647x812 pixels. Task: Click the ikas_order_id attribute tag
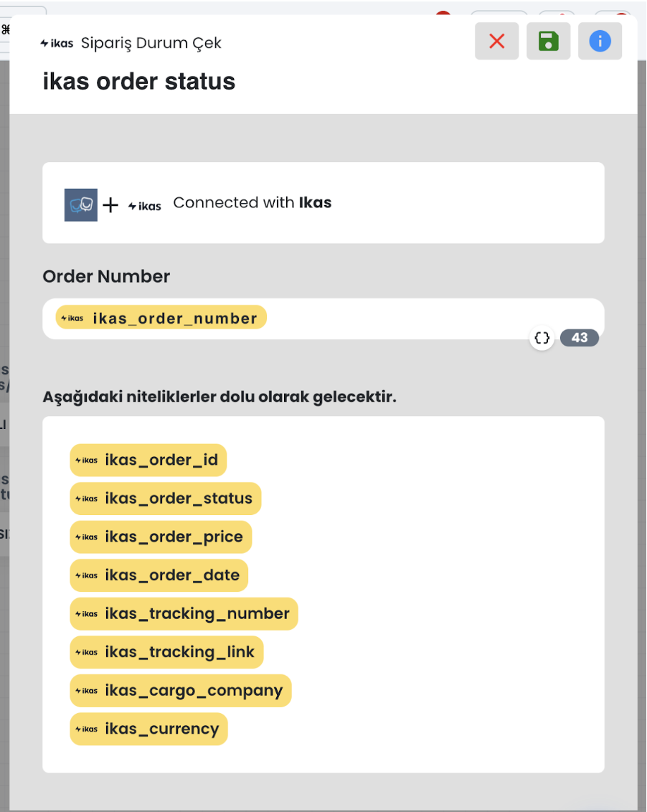pos(148,460)
